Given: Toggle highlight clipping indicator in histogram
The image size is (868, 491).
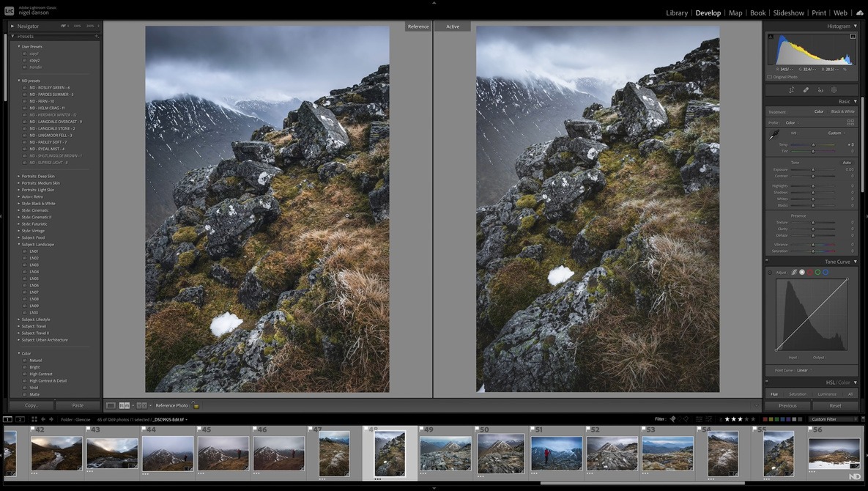Looking at the screenshot, I should point(853,37).
